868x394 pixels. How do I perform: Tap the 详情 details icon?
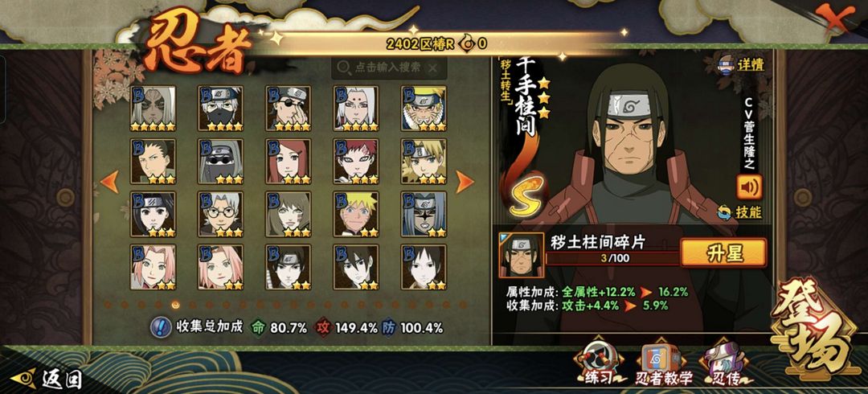tap(741, 64)
